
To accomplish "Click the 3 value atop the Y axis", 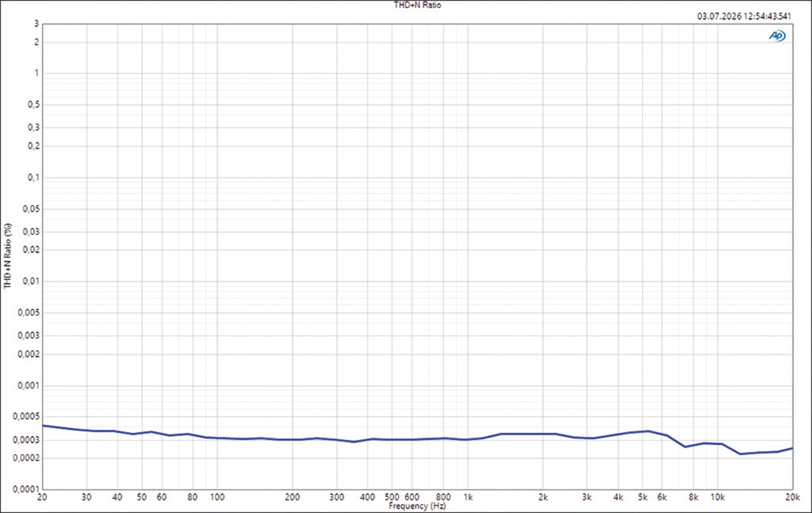I will tap(37, 23).
